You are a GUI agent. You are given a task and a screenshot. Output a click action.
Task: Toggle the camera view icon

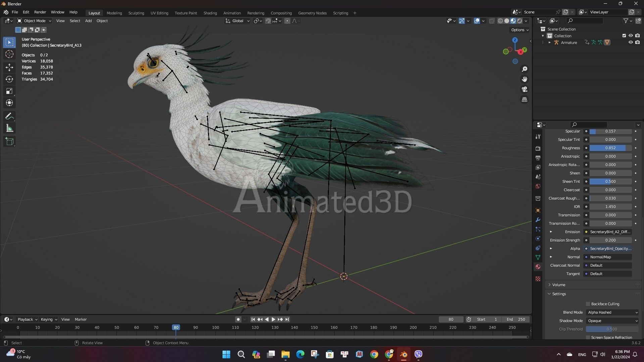[525, 89]
